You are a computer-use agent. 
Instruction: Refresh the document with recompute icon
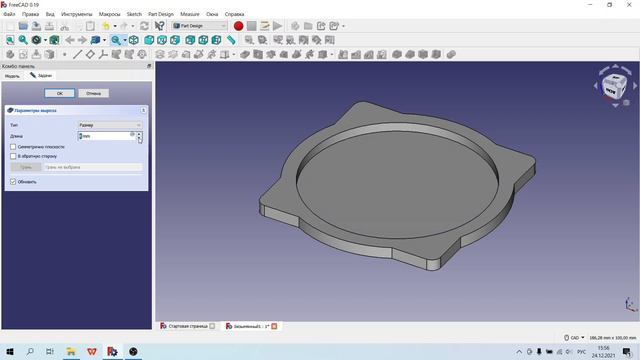[144, 26]
